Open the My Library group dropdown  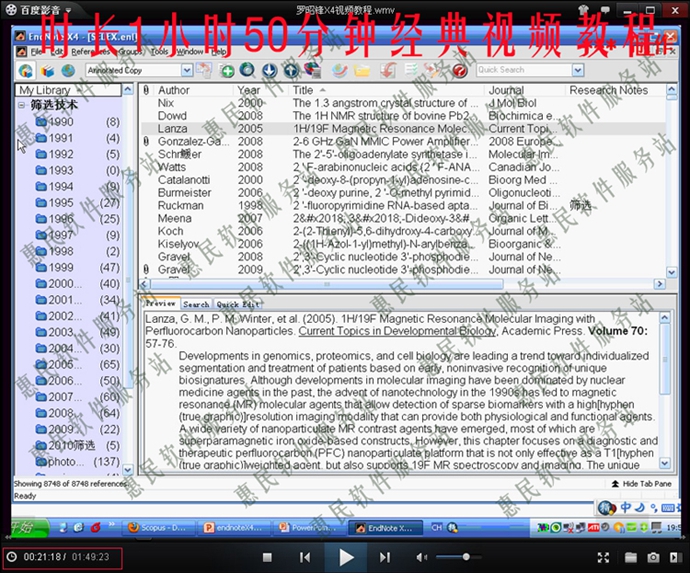[x=68, y=90]
